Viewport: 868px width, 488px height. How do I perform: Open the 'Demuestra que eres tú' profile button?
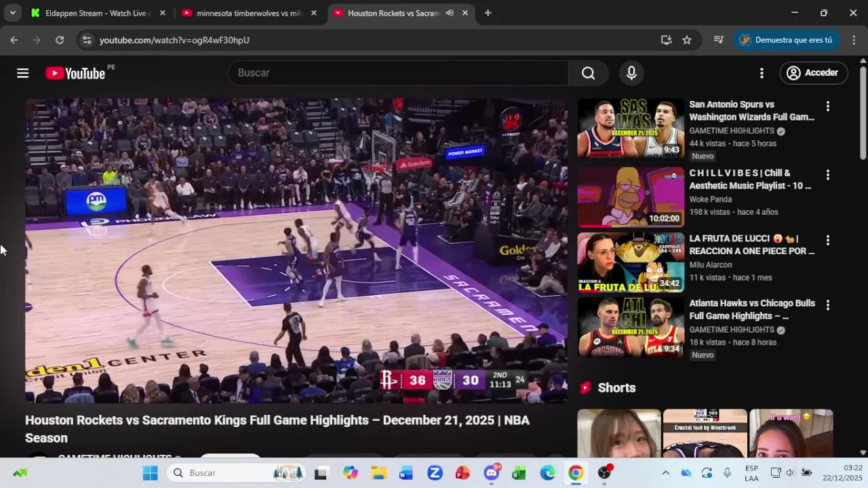786,40
